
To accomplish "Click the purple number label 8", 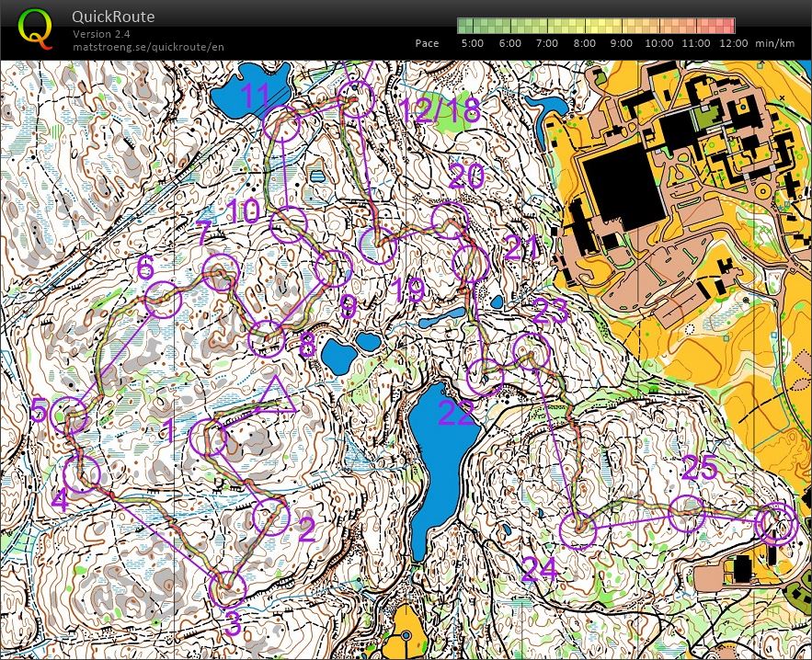I will coord(308,346).
